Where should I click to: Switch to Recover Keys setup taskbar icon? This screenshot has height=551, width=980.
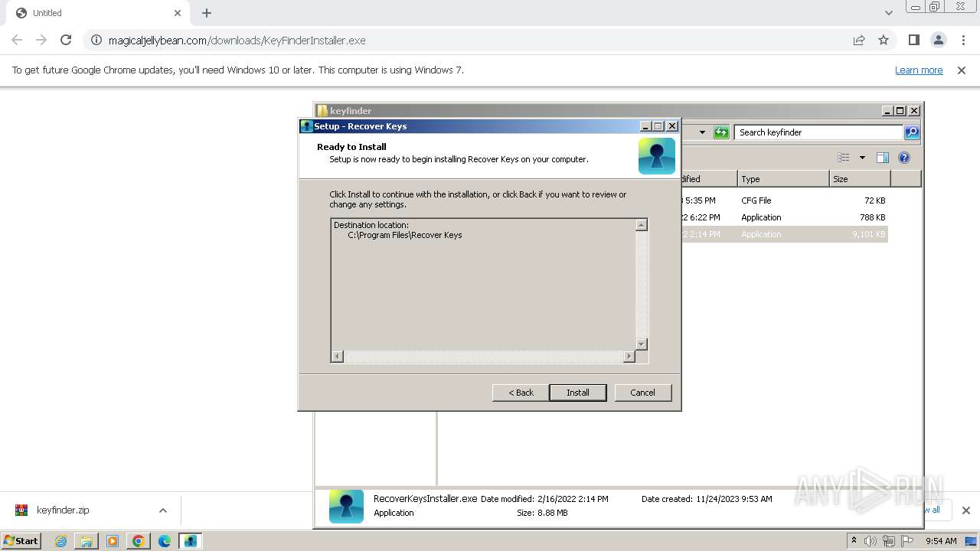(190, 541)
